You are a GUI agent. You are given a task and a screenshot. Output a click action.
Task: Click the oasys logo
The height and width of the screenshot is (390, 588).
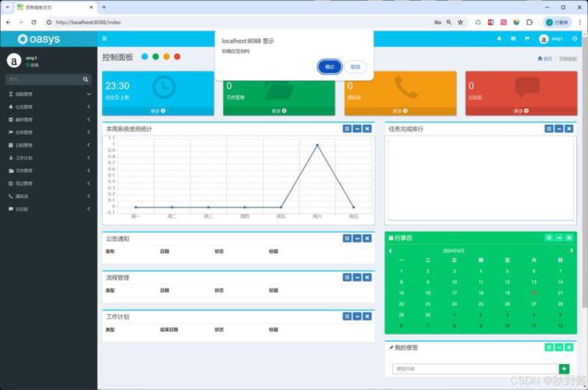click(39, 39)
